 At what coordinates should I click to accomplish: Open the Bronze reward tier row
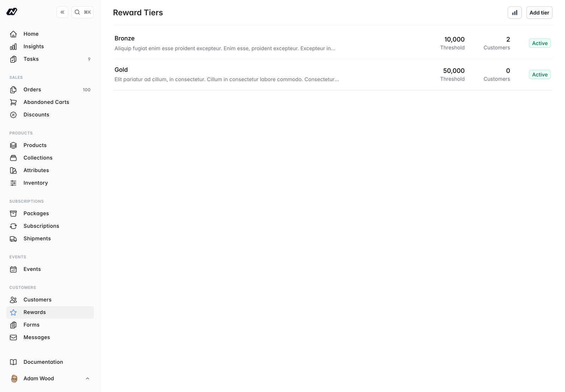(332, 43)
